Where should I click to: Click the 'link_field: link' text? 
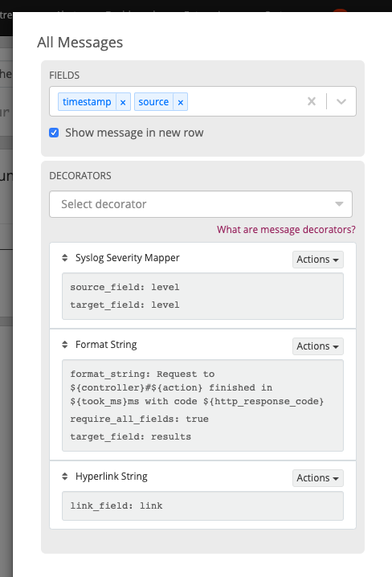[116, 505]
